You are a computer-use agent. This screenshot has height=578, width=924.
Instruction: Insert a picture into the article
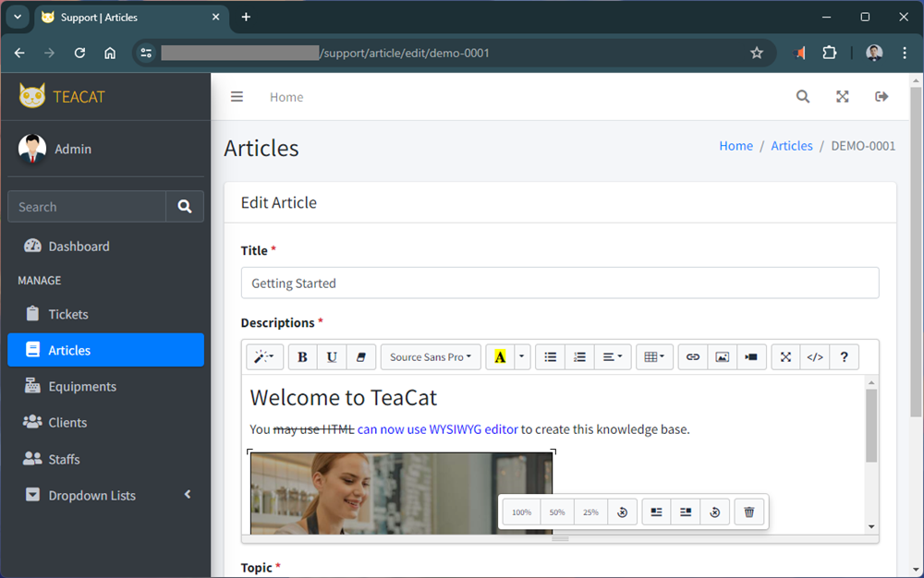(x=723, y=356)
